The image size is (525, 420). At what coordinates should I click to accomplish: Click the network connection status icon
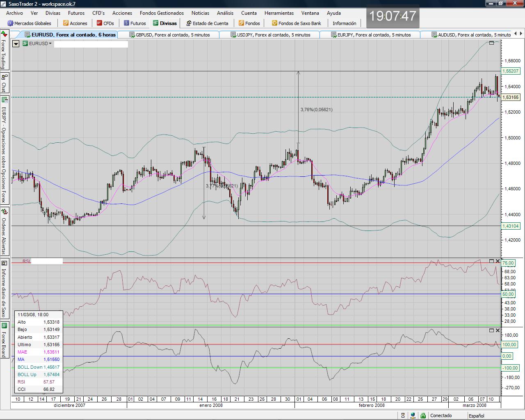click(x=413, y=415)
